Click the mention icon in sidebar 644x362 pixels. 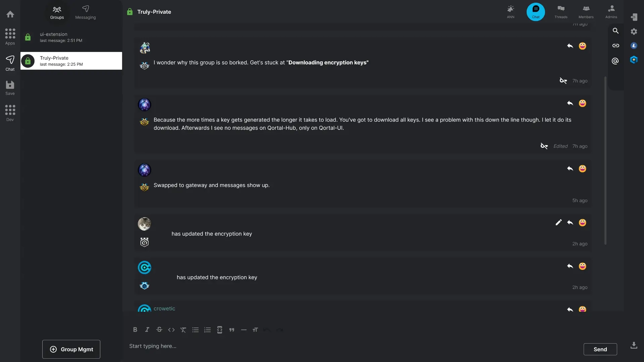pyautogui.click(x=615, y=61)
